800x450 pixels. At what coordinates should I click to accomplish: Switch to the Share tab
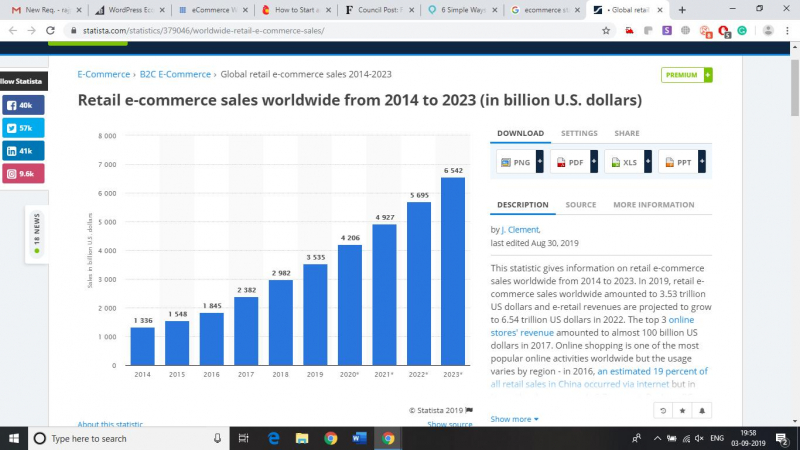click(x=627, y=133)
